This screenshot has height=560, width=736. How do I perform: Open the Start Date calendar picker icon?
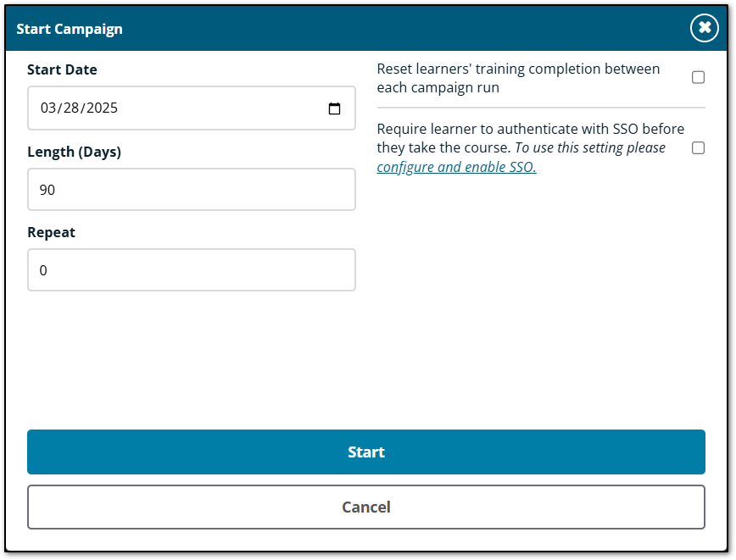334,108
